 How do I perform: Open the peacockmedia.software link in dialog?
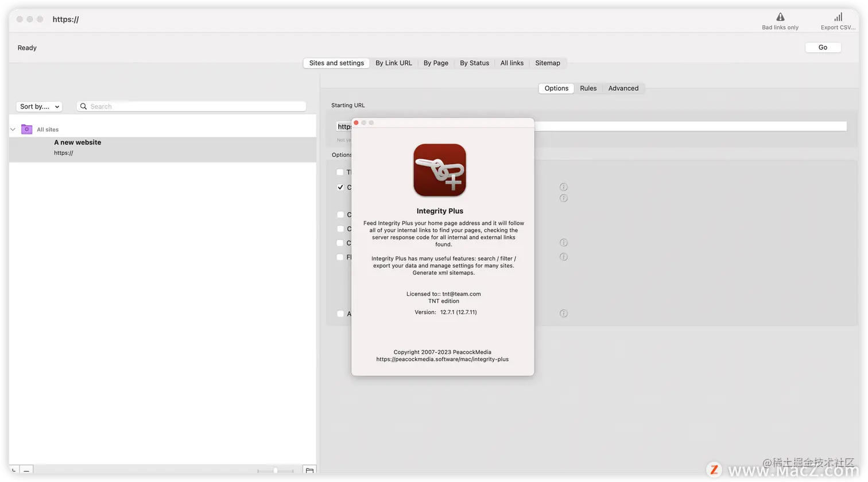click(443, 360)
